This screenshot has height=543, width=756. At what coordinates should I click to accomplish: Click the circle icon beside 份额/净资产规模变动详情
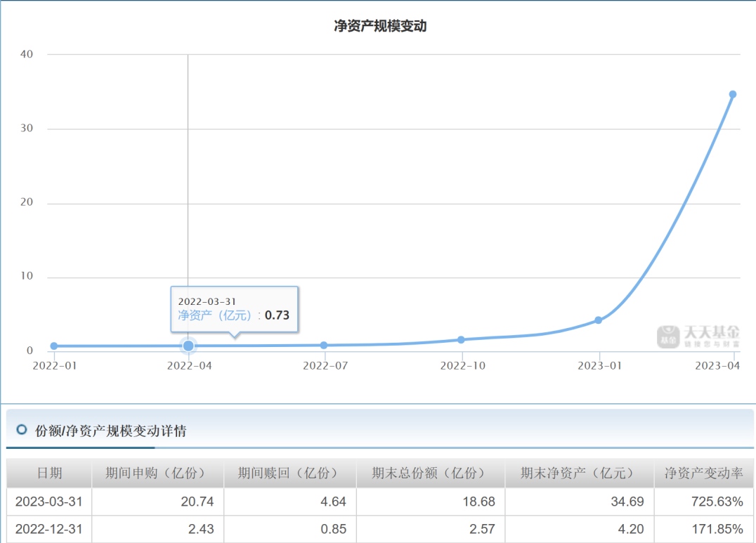(x=22, y=430)
